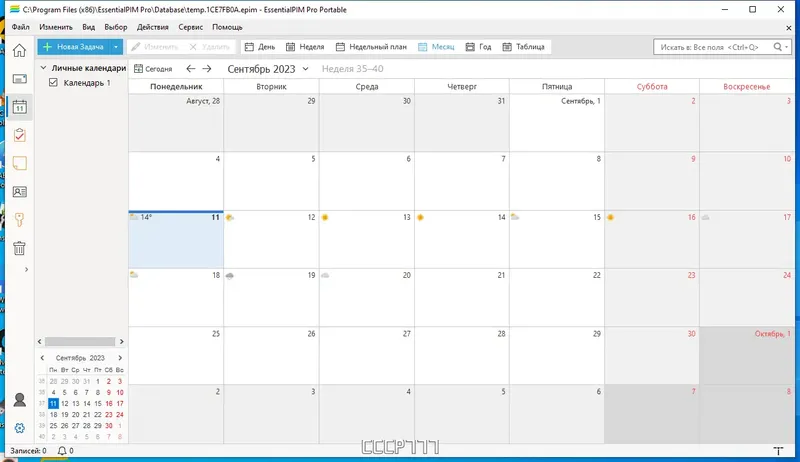Viewport: 800px width, 462px height.
Task: Expand the sidebar with the small arrow
Action: (27, 269)
